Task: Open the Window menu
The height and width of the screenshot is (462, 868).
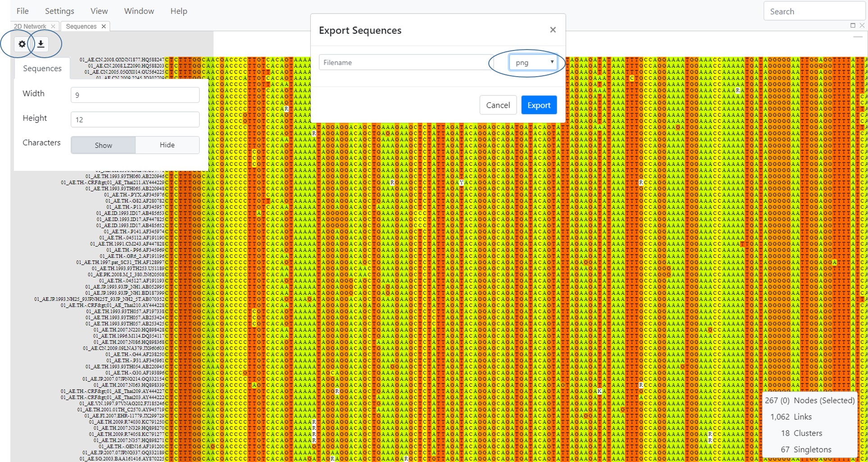Action: coord(139,11)
